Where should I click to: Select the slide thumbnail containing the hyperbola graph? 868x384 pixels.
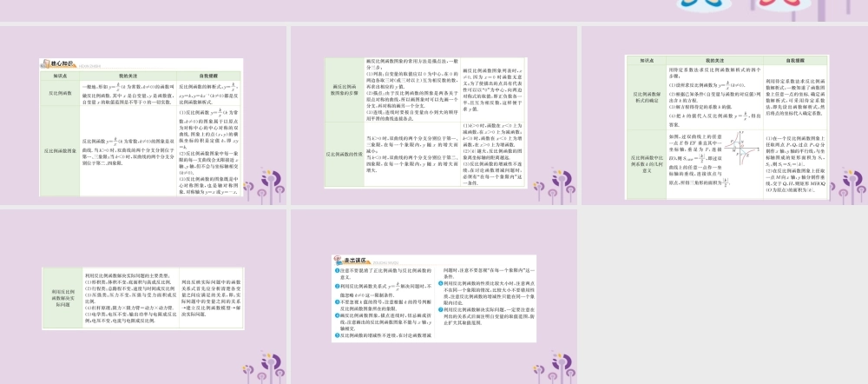pyautogui.click(x=725, y=116)
